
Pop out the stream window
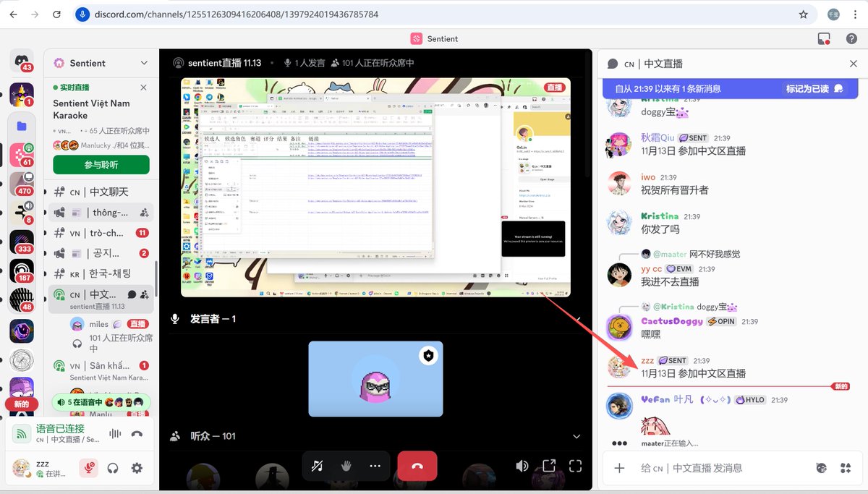(x=549, y=466)
